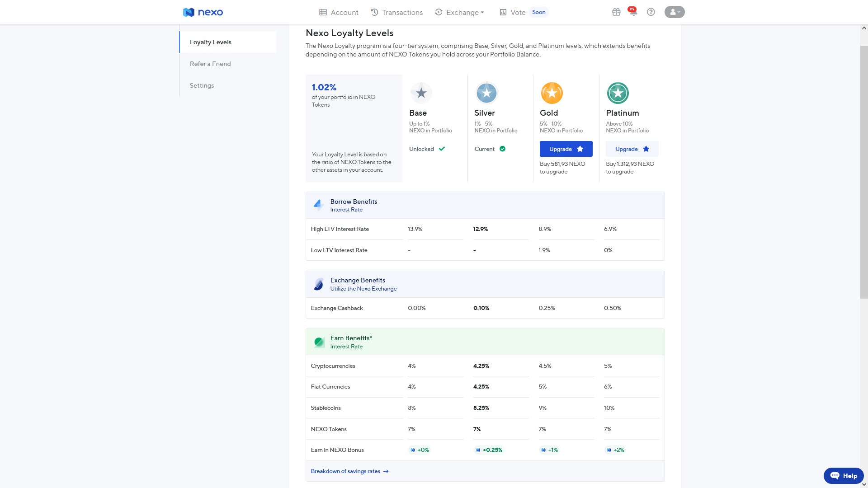The height and width of the screenshot is (488, 868).
Task: Click the 0.25% Gold cashback value
Action: tap(547, 308)
